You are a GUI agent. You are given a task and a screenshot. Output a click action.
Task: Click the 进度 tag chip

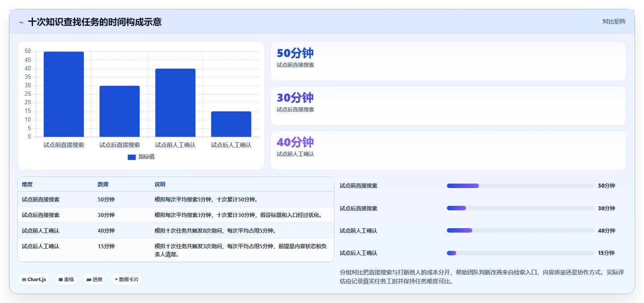94,279
